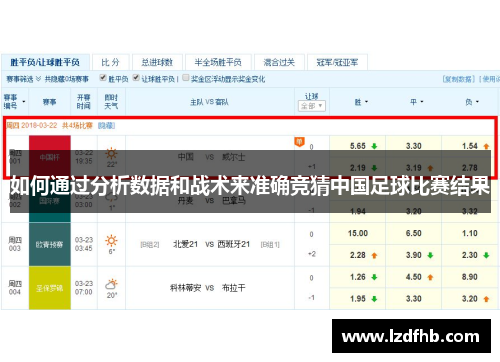This screenshot has height=362, width=500.
Task: Click the 开赛时间 column header
Action: 84,102
